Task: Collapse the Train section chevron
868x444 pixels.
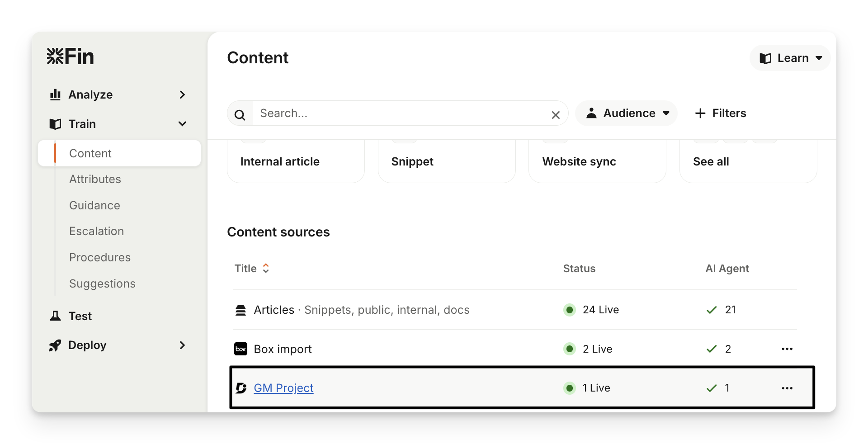Action: coord(182,124)
